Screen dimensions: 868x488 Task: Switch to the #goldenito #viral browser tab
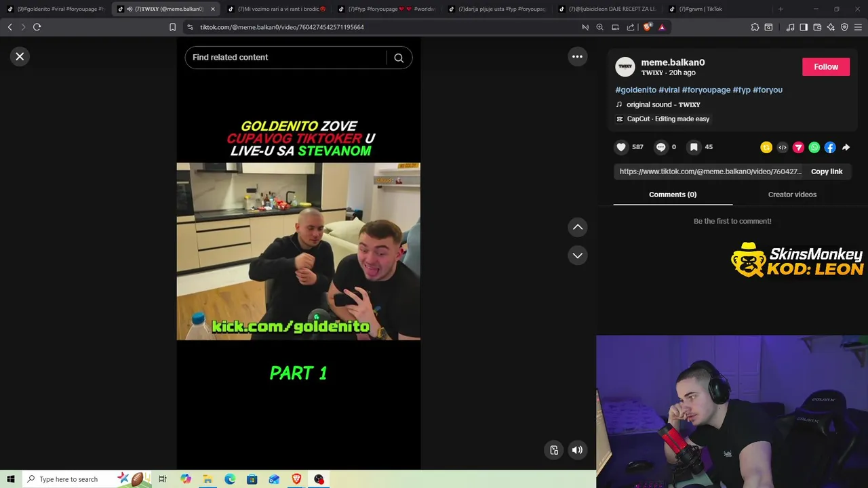coord(56,9)
